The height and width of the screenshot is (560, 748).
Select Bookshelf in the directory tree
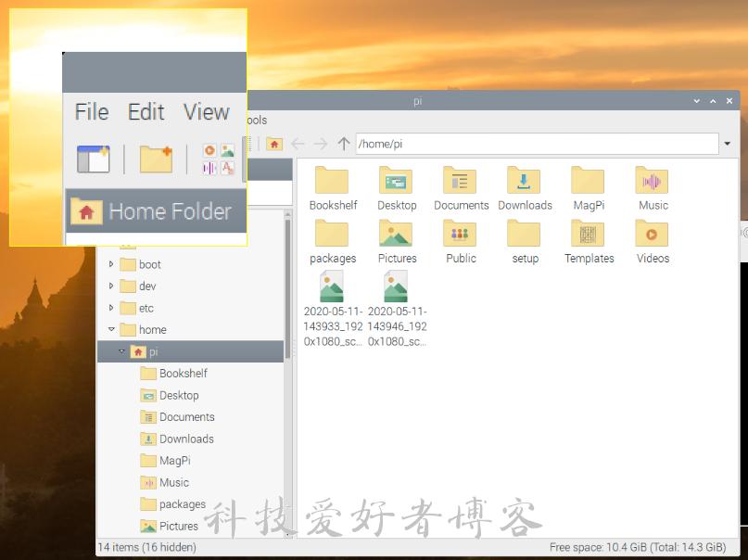click(174, 374)
